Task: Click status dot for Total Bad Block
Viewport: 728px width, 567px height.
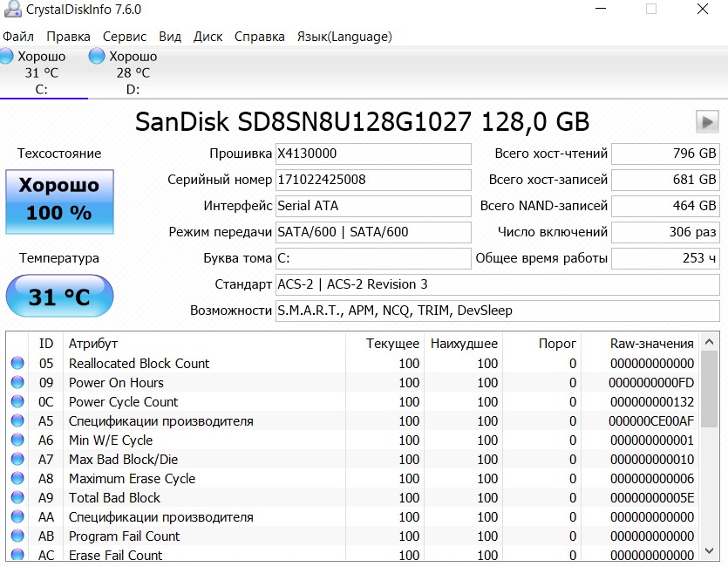Action: (17, 497)
